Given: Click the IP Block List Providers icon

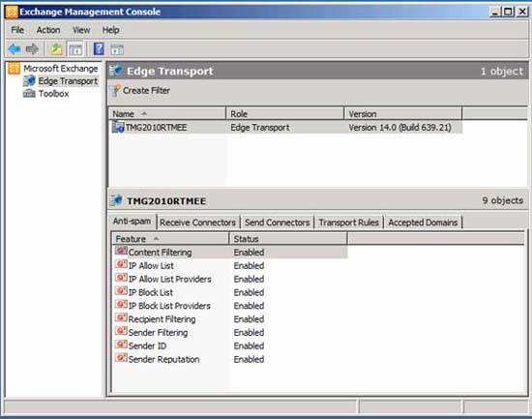Looking at the screenshot, I should [121, 304].
